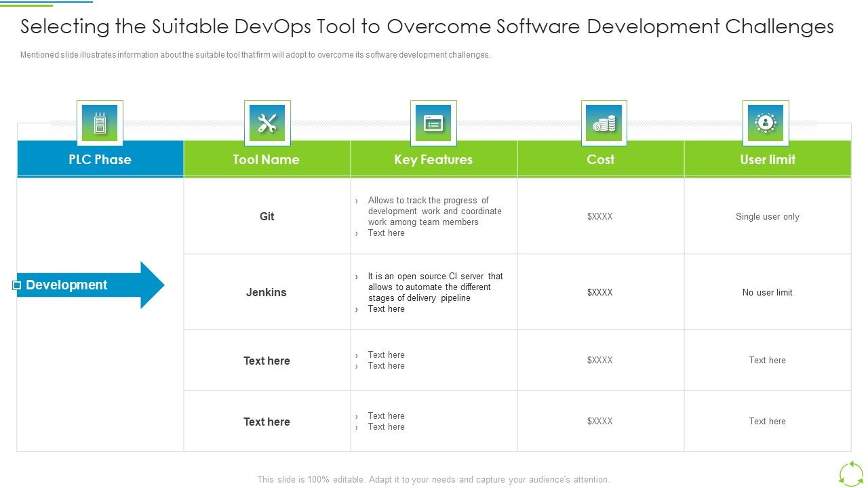Click the third row Tool Name placeholder text
868x488 pixels.
pos(267,361)
